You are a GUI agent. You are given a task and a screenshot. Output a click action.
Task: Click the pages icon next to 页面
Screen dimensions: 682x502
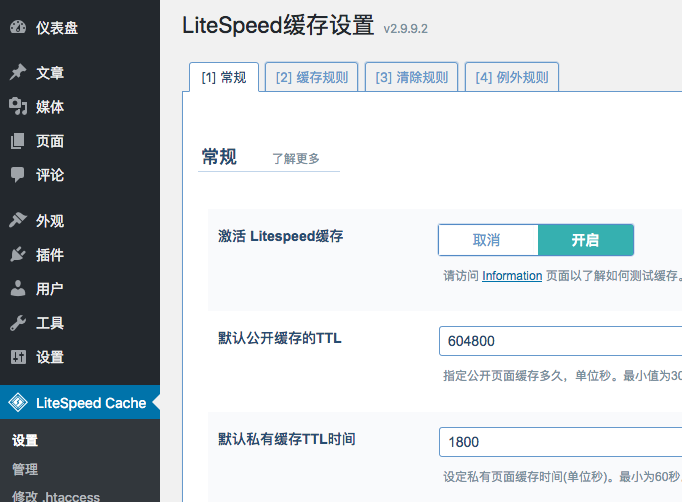18,141
